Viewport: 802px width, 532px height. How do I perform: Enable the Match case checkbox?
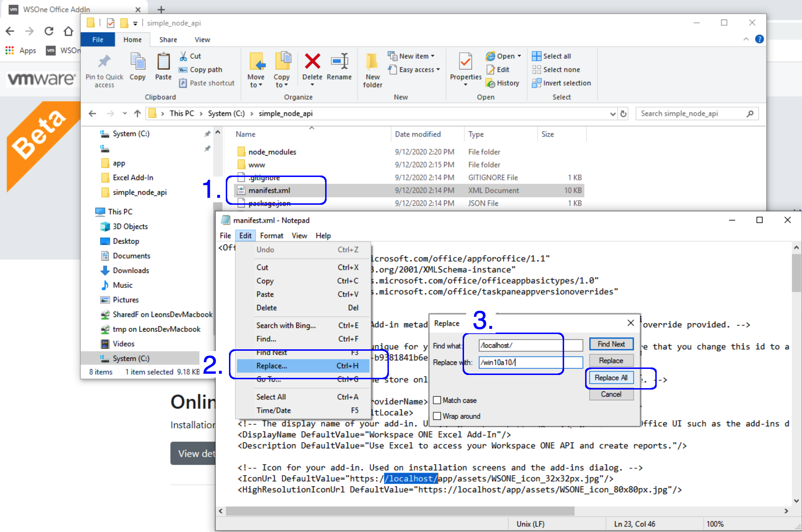coord(437,400)
